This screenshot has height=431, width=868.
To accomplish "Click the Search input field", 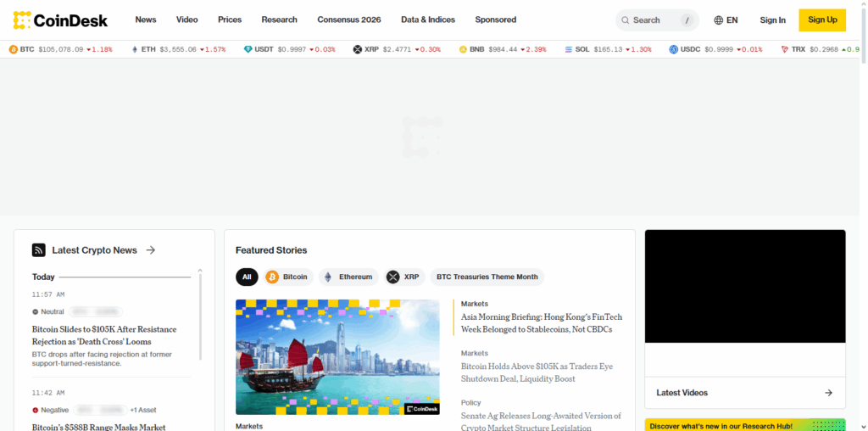I will [x=649, y=20].
